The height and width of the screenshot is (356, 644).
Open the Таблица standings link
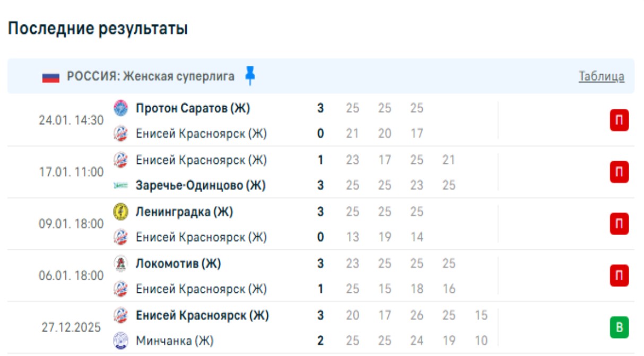point(601,76)
